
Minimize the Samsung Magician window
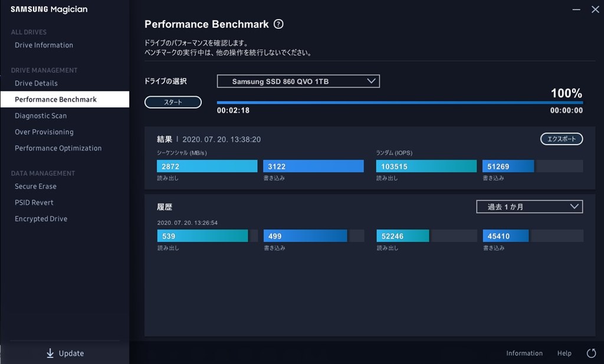point(576,9)
